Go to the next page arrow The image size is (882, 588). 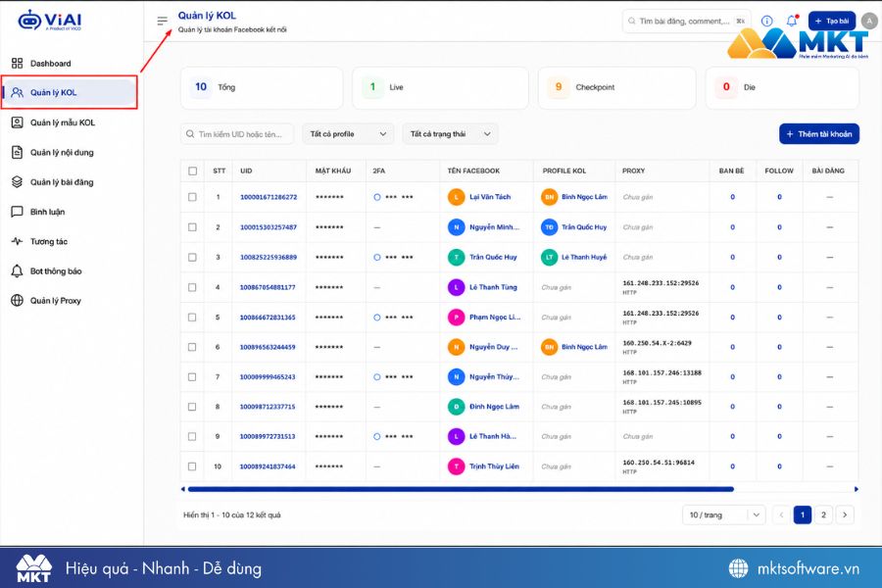point(845,514)
